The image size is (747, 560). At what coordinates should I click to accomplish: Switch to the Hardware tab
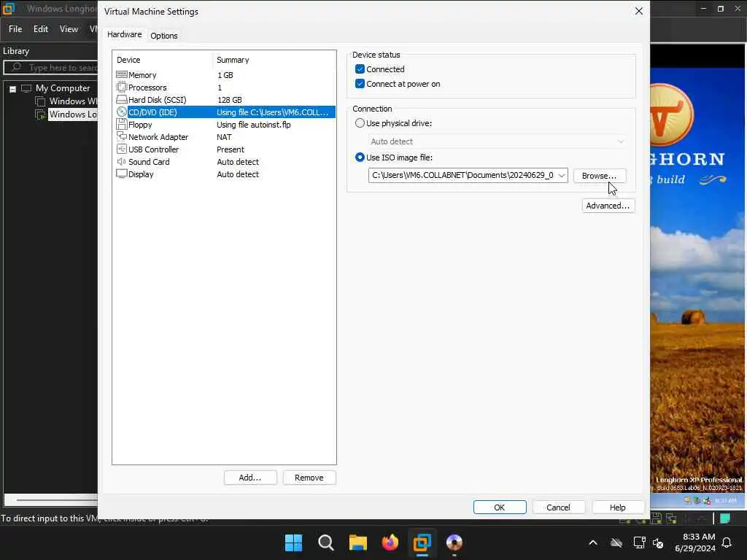click(124, 34)
